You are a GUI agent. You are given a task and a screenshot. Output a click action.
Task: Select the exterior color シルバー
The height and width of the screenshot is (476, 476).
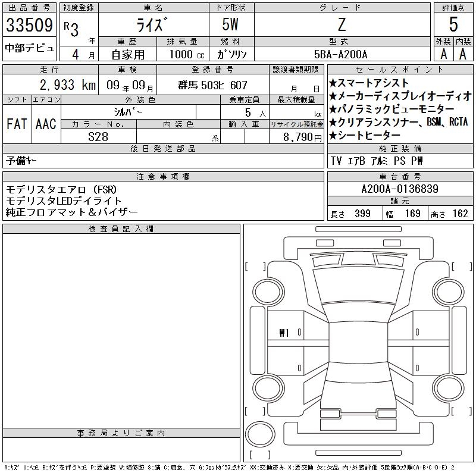(128, 112)
